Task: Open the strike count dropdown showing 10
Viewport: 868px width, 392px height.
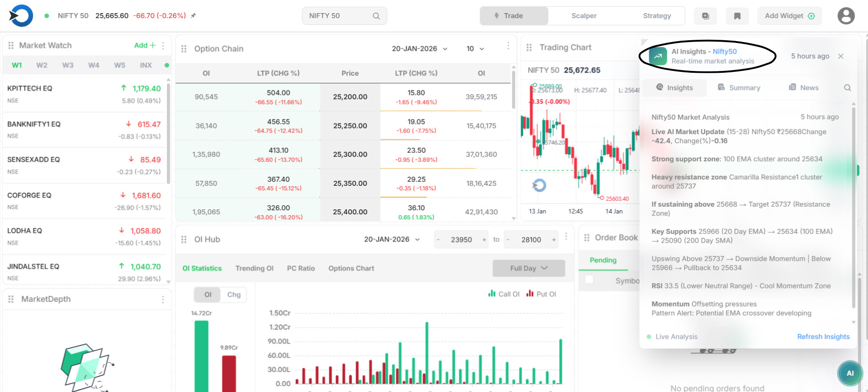Action: (475, 48)
